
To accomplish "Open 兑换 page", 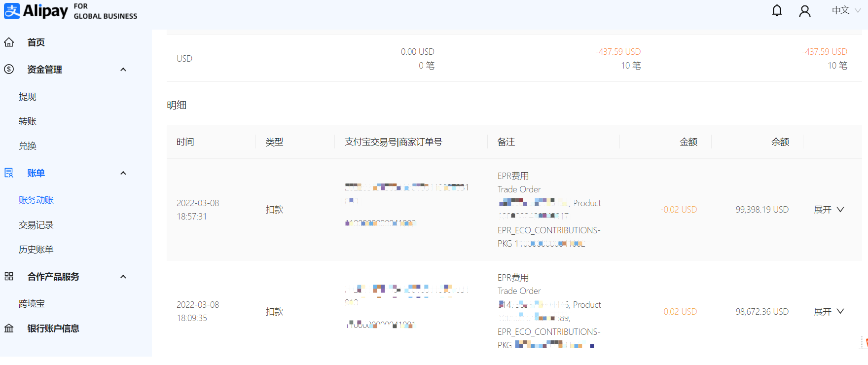I will tap(28, 146).
